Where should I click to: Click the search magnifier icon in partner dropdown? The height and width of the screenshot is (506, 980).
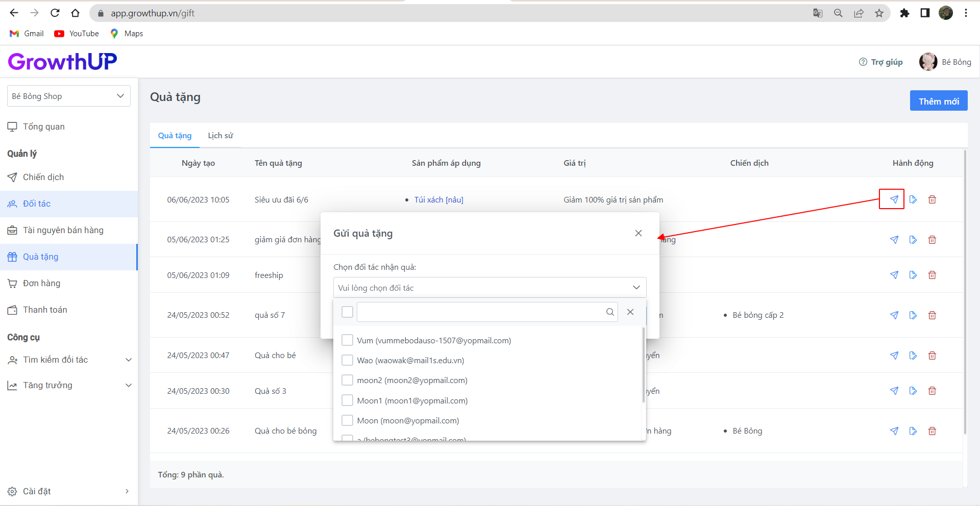pos(609,312)
